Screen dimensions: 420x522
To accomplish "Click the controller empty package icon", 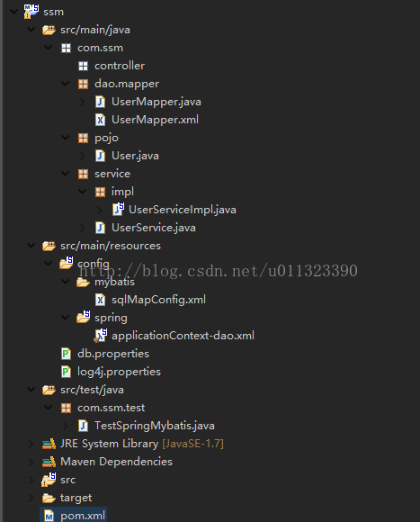I will [83, 66].
